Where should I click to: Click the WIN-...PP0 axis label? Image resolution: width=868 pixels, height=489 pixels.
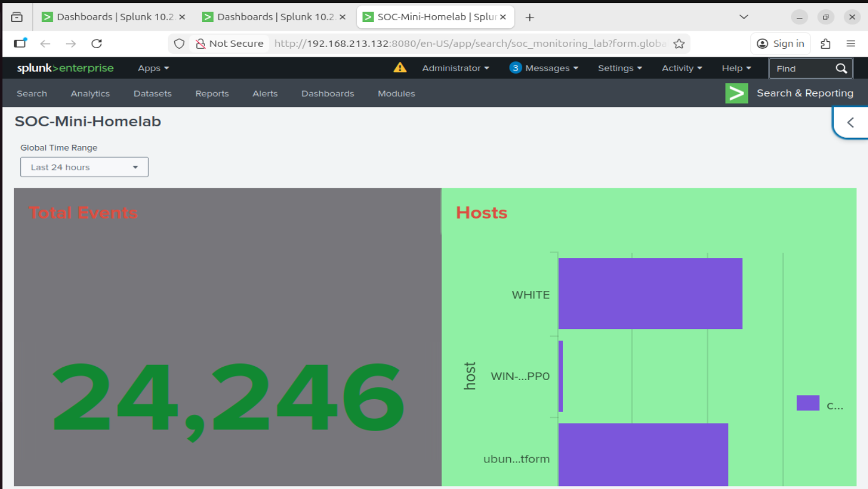click(521, 377)
